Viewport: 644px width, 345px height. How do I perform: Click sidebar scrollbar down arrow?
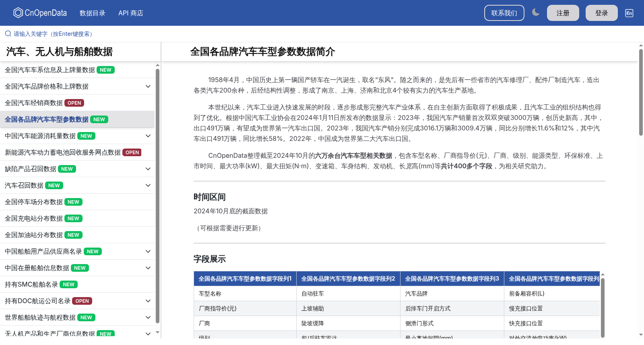[x=157, y=333]
